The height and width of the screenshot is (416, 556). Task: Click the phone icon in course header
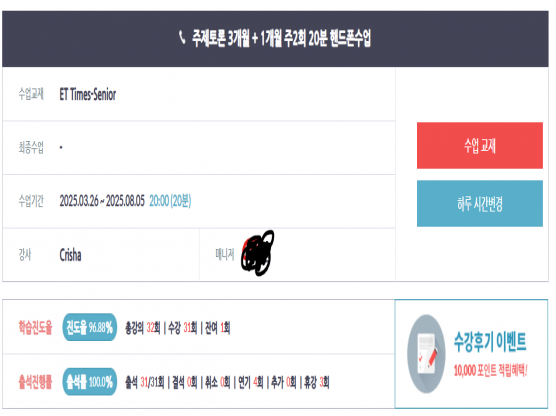pos(182,38)
